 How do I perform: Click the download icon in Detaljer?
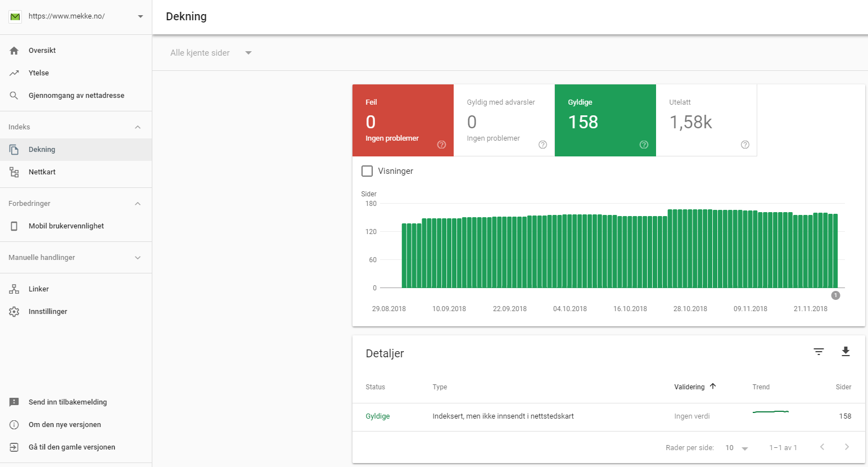tap(846, 352)
